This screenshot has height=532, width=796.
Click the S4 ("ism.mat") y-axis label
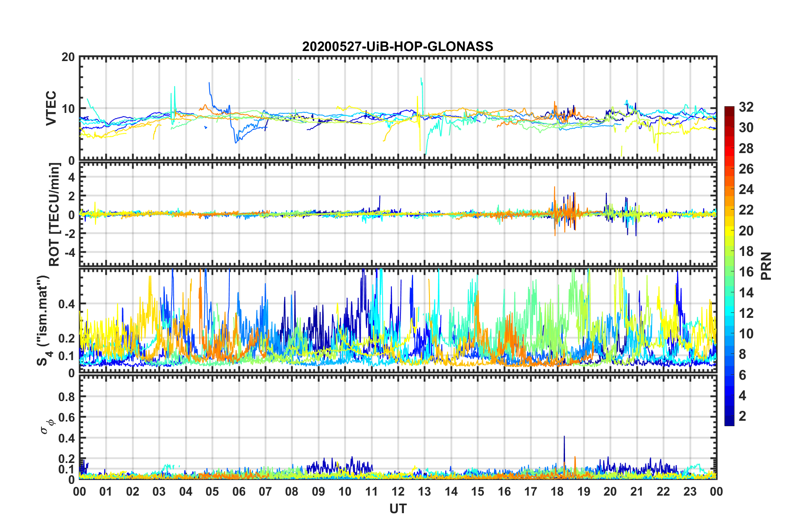(x=44, y=321)
